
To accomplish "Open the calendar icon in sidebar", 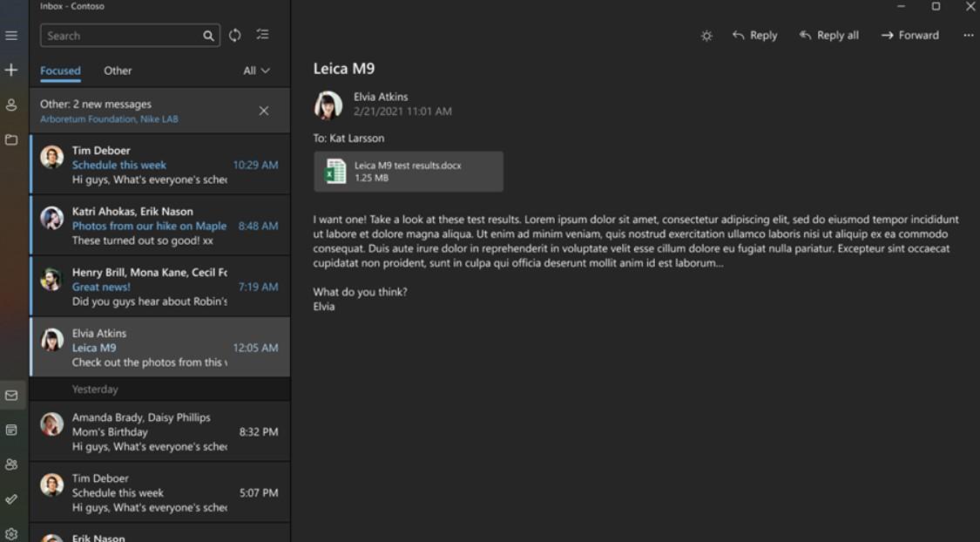I will tap(11, 430).
